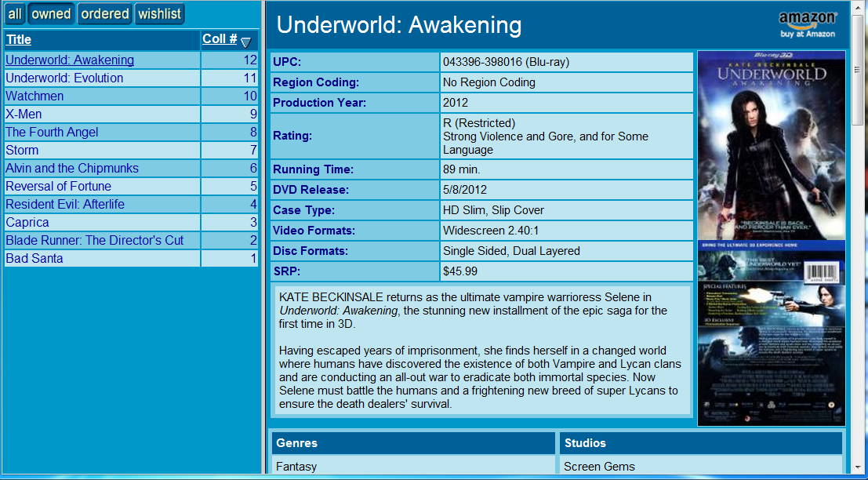The height and width of the screenshot is (480, 868).
Task: Click the UPC value 043396-398016 (Blu-ray)
Action: [x=506, y=63]
